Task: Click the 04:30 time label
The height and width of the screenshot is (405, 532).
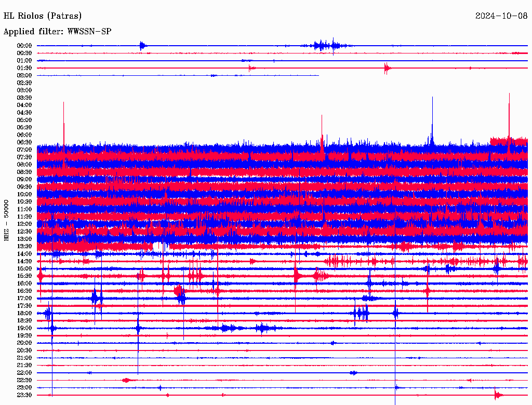Action: pyautogui.click(x=24, y=113)
